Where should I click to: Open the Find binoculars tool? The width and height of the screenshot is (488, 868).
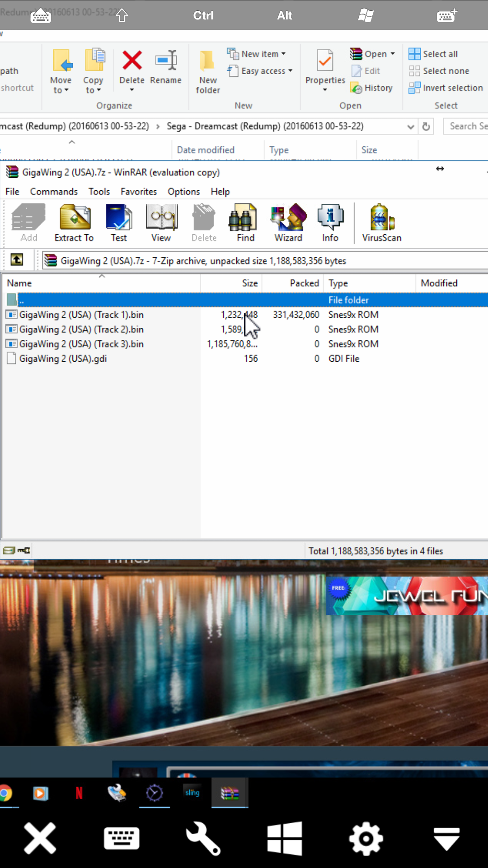245,223
